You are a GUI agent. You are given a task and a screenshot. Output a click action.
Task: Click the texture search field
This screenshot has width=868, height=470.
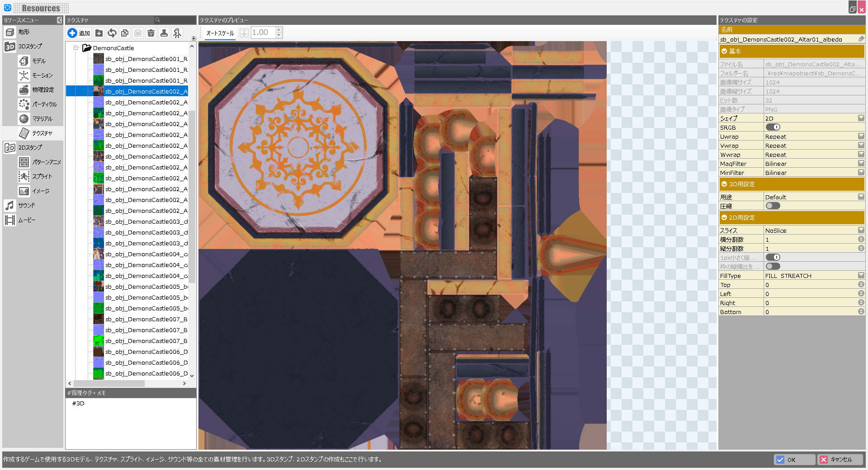click(x=177, y=20)
